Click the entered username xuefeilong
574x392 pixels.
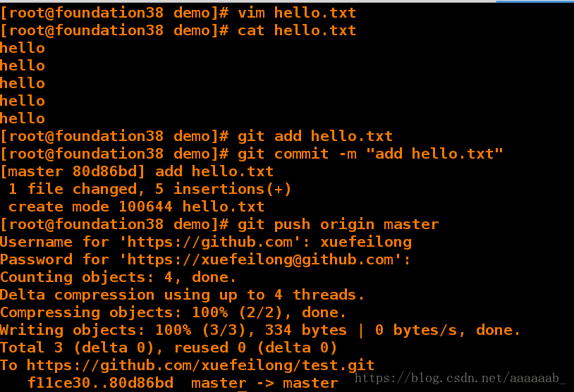(366, 243)
